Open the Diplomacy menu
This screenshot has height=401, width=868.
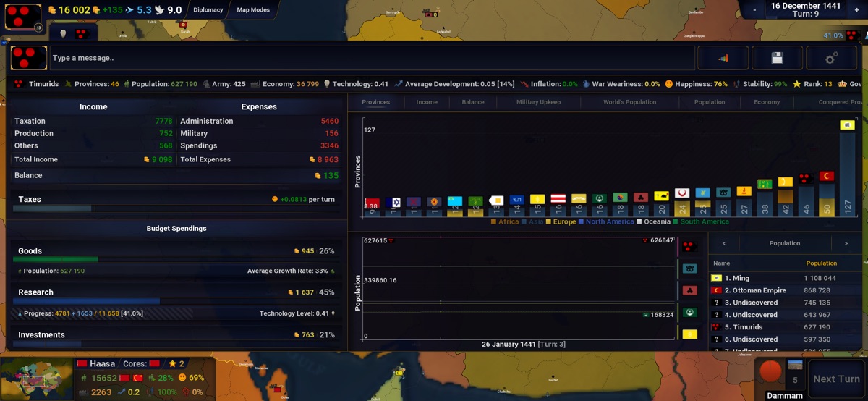click(x=208, y=10)
